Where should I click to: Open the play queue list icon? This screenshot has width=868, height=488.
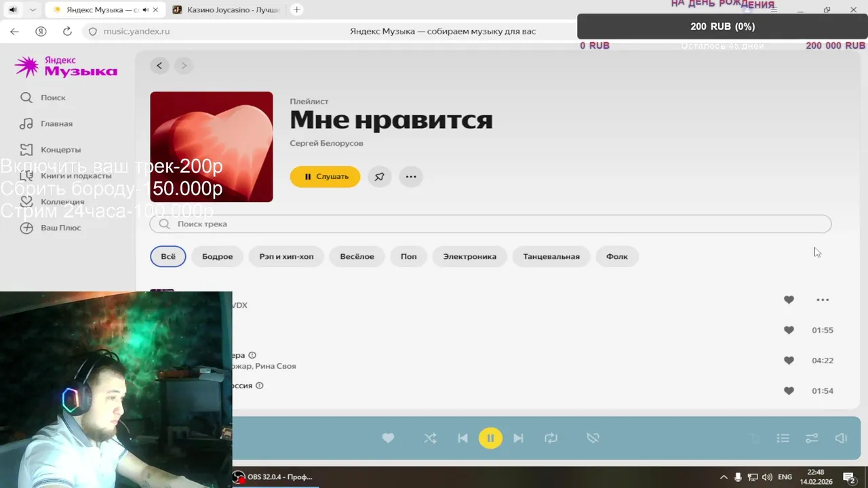[x=783, y=439]
